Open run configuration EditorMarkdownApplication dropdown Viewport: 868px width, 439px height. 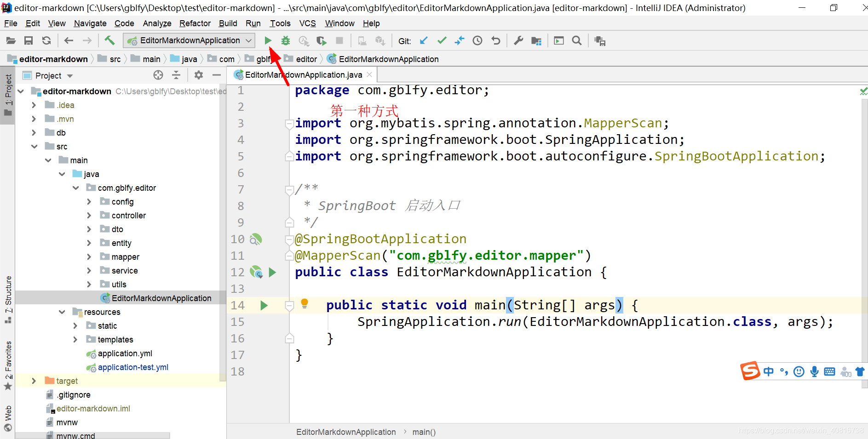click(x=189, y=40)
